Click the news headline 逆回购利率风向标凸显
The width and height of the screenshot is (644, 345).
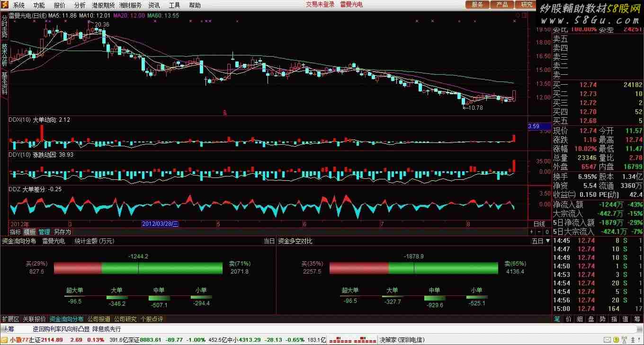pos(61,329)
